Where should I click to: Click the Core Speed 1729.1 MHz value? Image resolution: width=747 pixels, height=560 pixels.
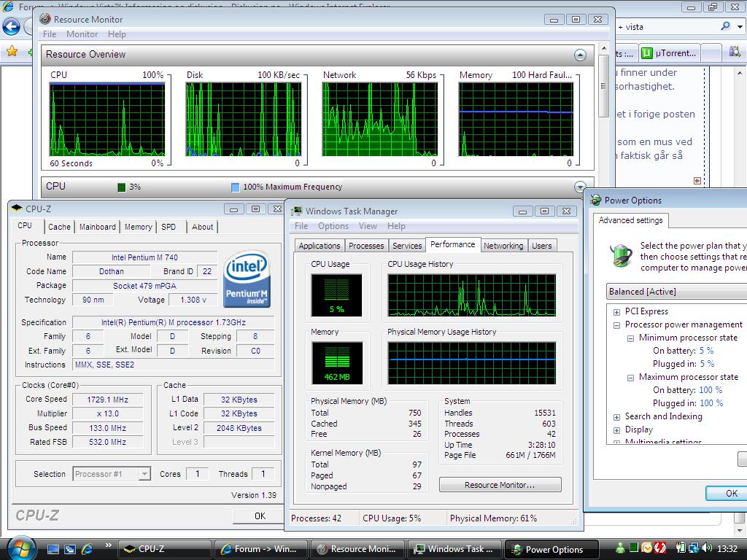(108, 400)
